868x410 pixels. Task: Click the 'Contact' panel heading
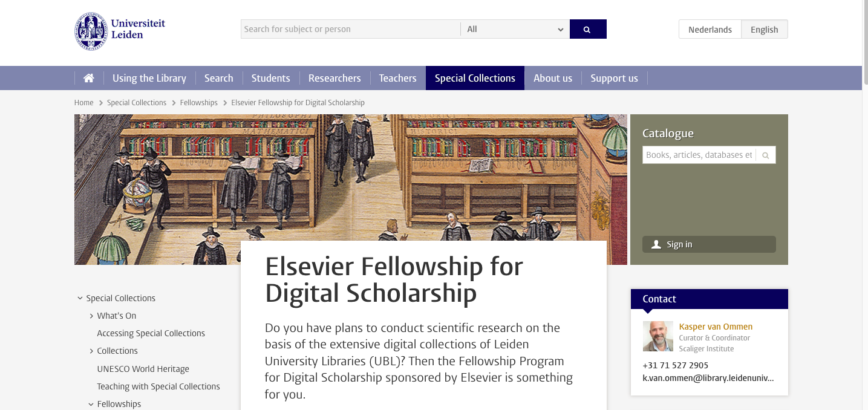[x=659, y=299]
